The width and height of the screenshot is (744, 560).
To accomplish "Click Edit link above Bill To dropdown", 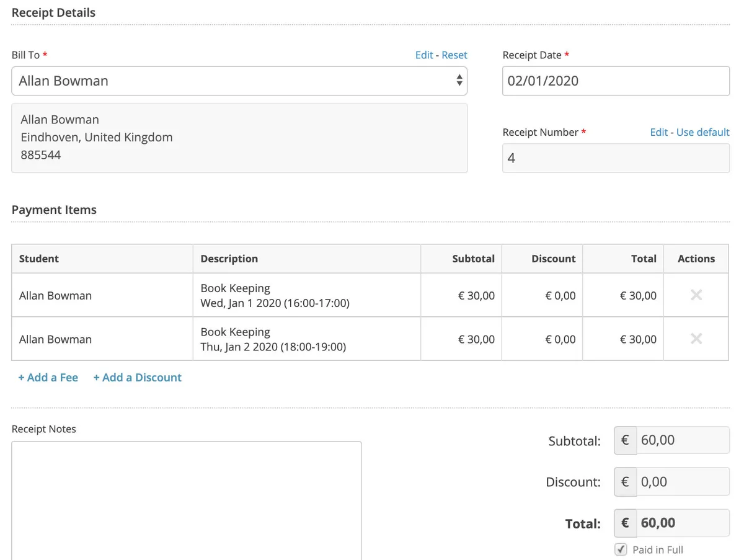I will 424,55.
